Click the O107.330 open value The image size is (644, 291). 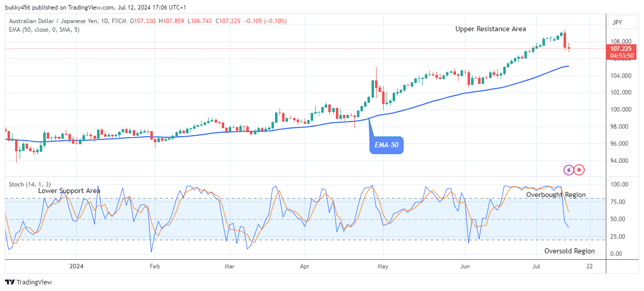[x=142, y=21]
